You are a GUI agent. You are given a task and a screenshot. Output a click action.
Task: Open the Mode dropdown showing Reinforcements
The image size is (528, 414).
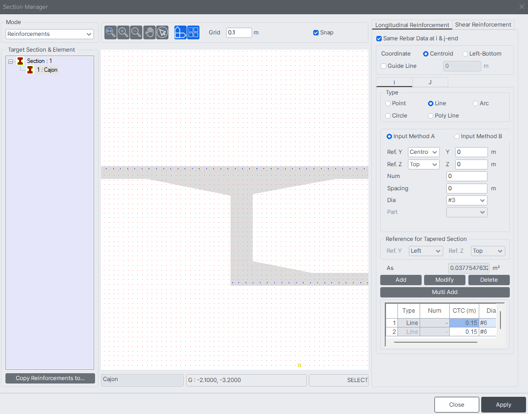click(x=50, y=34)
